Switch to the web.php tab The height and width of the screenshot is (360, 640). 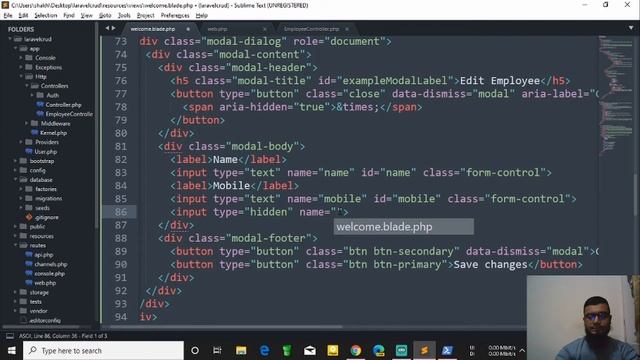pyautogui.click(x=218, y=29)
